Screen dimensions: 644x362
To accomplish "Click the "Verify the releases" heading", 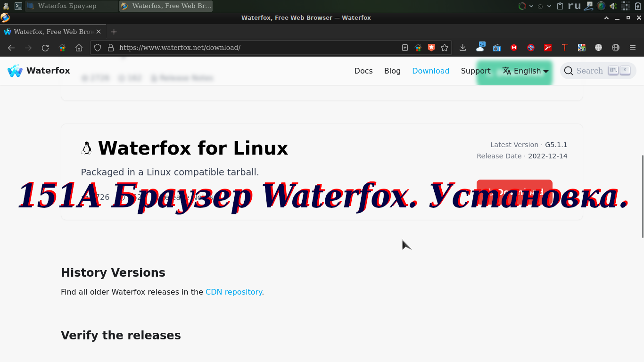I will (x=121, y=335).
